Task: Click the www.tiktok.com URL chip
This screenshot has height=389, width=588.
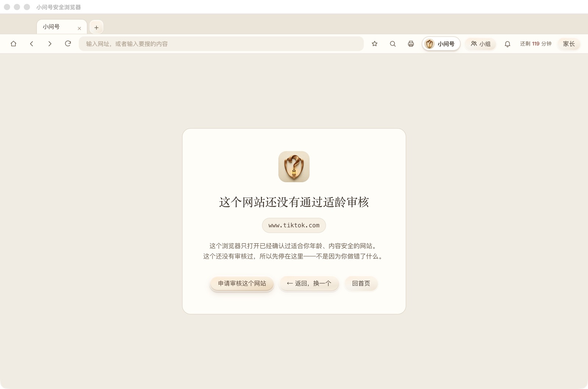Action: point(294,225)
